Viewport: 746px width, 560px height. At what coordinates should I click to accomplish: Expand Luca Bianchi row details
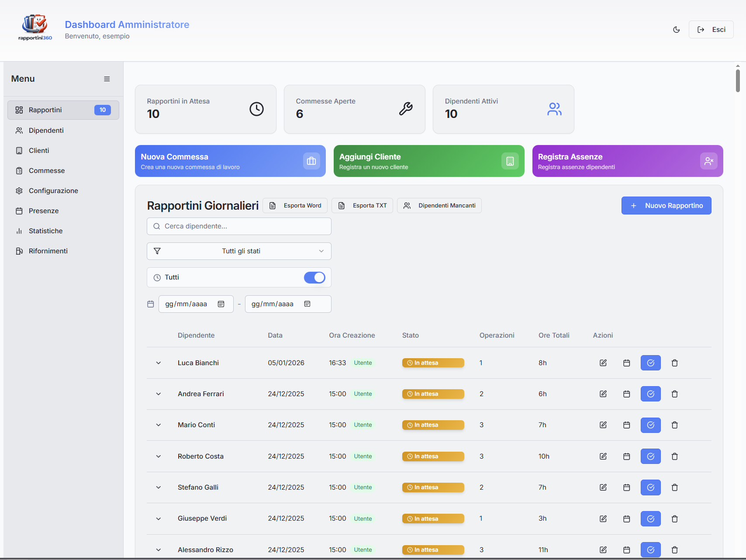tap(159, 363)
